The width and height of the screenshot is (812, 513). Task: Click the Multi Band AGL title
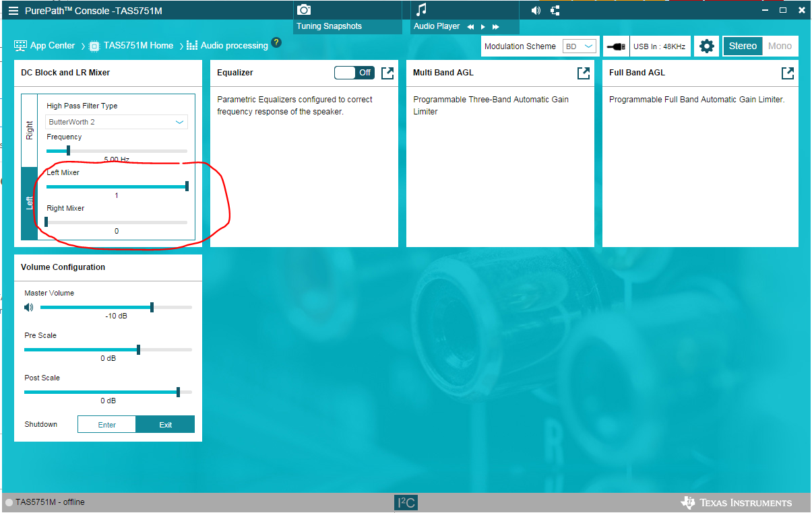443,73
